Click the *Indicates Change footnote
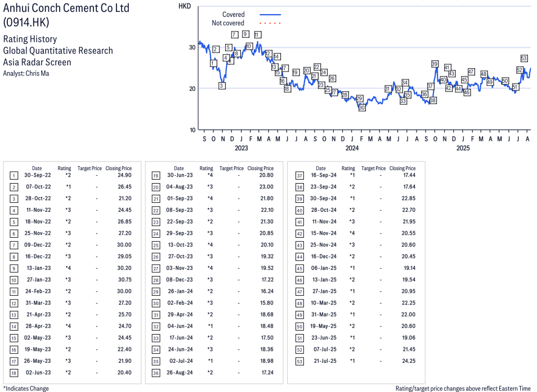Screen dimensions: 537x392 tap(26, 389)
